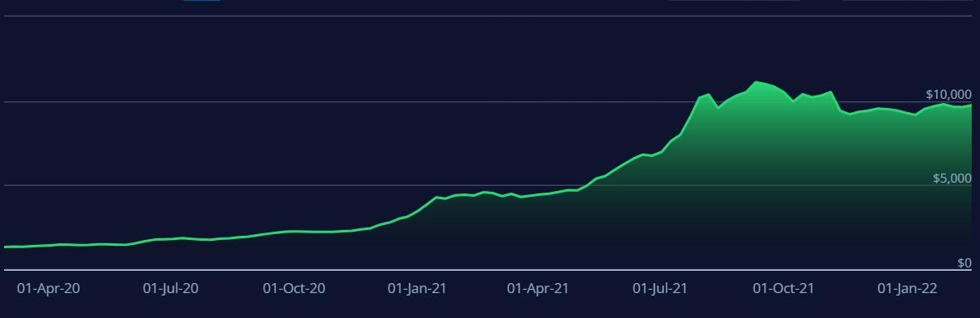Click the $0 value label
This screenshot has height=318, width=980.
[964, 263]
